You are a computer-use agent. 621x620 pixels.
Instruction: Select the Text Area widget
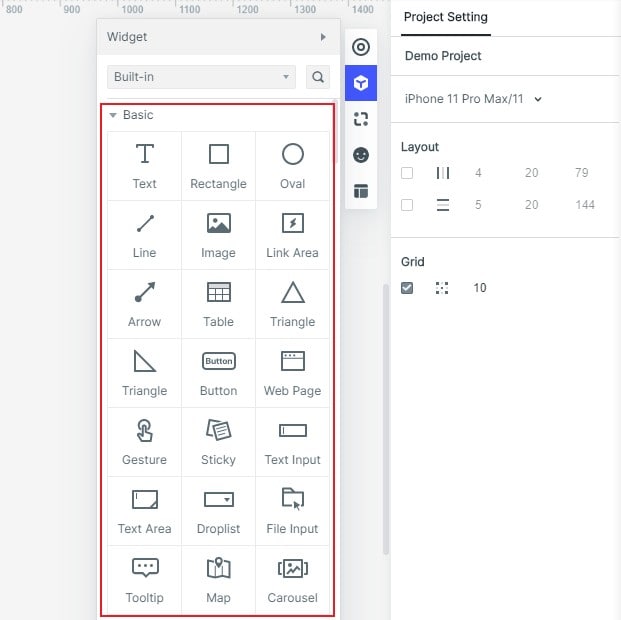(x=145, y=511)
